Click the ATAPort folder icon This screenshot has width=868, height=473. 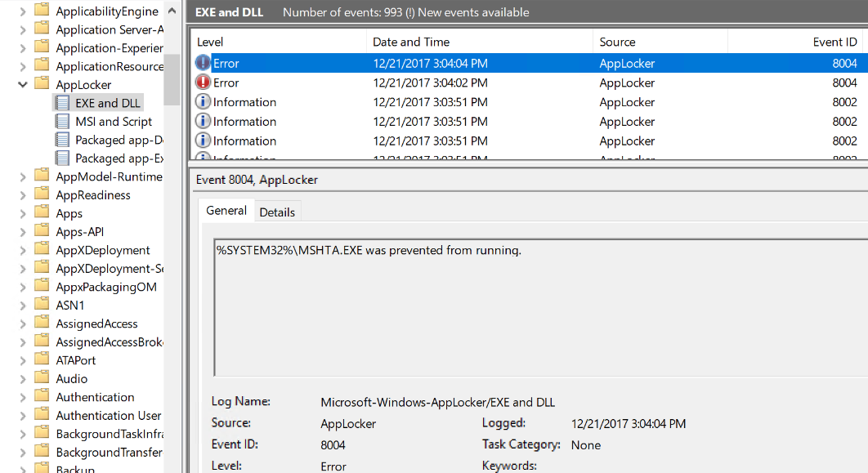pos(42,360)
